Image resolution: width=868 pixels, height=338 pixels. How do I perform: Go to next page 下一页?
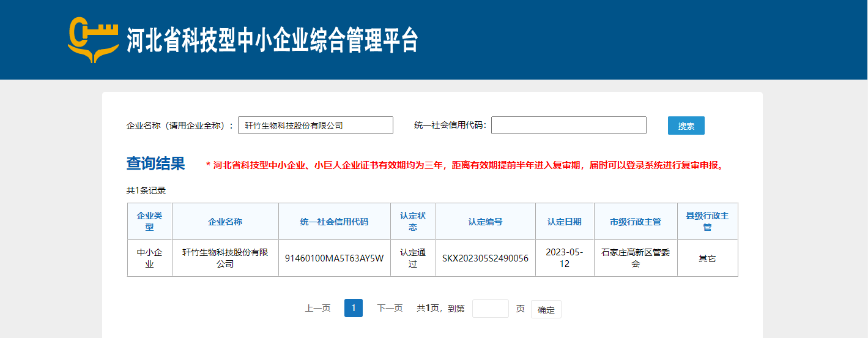click(x=390, y=309)
